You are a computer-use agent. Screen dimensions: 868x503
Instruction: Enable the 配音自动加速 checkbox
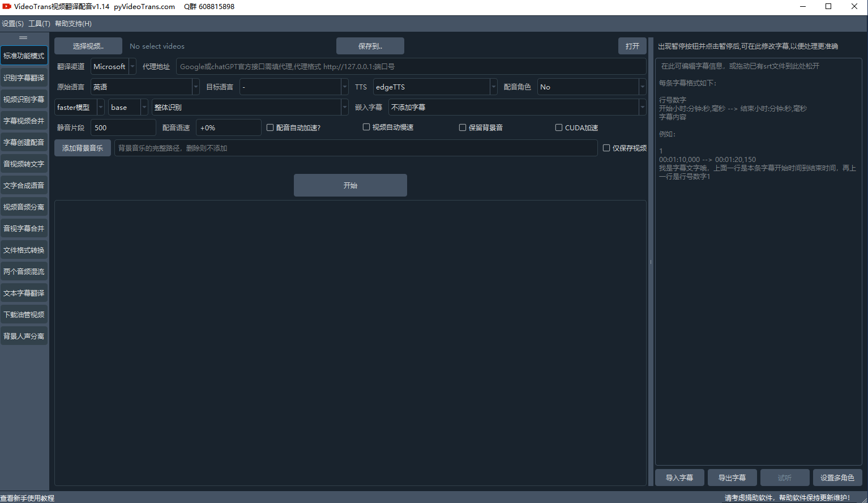[x=270, y=127]
